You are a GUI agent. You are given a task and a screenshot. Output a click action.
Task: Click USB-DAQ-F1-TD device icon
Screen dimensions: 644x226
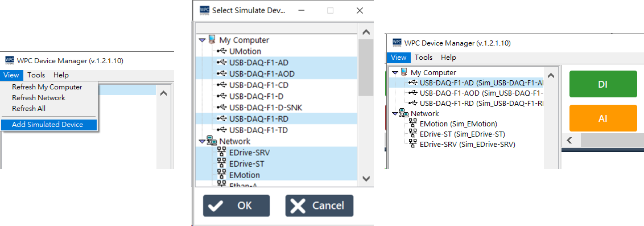pyautogui.click(x=221, y=130)
